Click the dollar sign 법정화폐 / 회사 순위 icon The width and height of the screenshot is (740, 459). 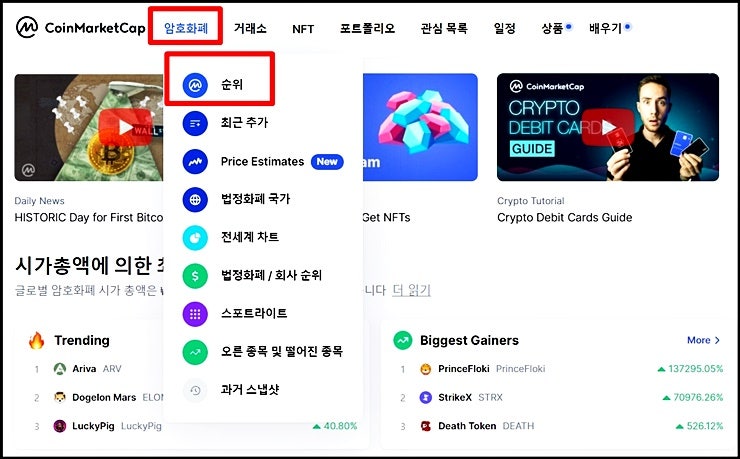point(195,275)
